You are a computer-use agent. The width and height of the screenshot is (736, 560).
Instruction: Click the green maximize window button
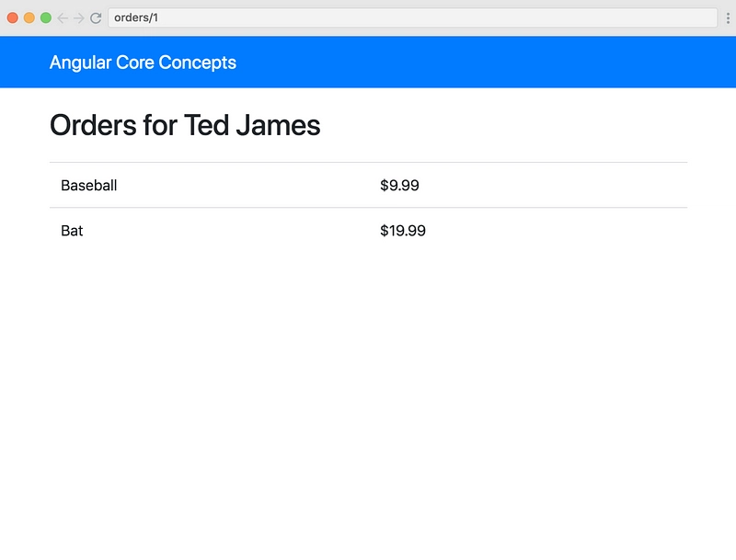pos(45,17)
